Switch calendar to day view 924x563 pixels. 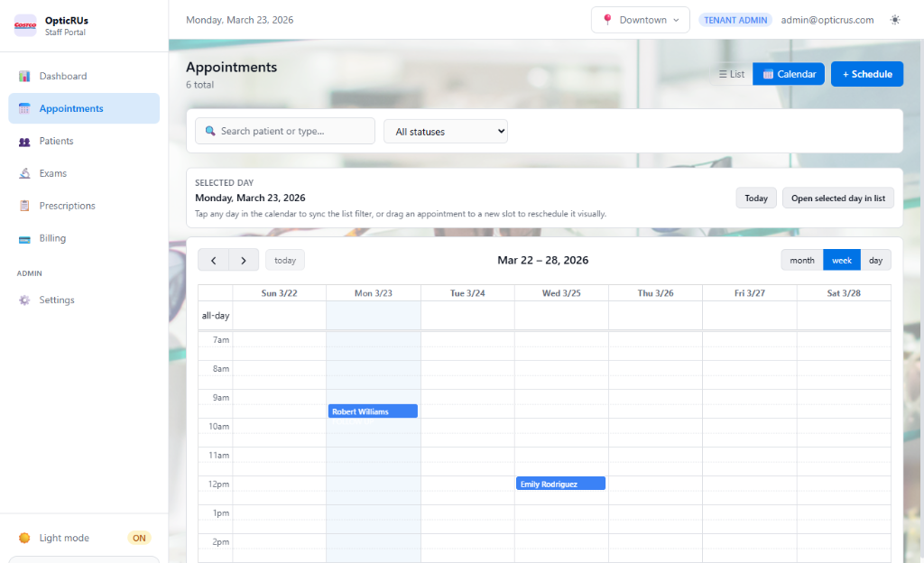(x=874, y=260)
